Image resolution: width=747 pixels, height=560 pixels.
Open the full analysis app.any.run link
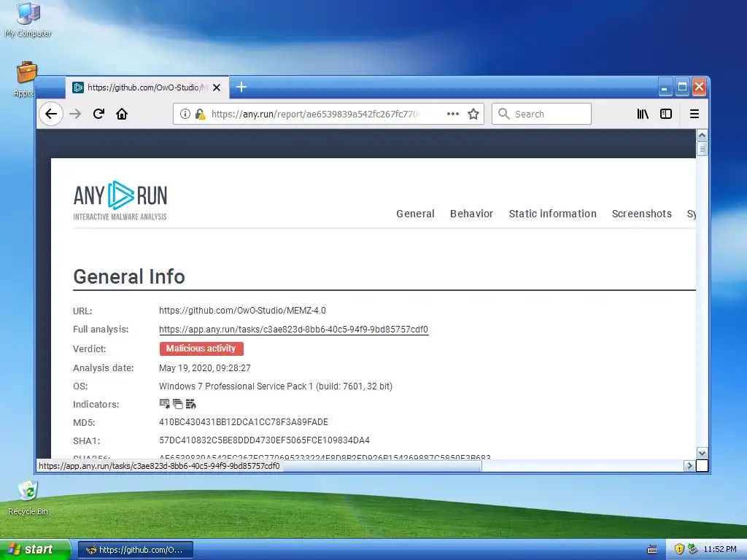point(293,330)
